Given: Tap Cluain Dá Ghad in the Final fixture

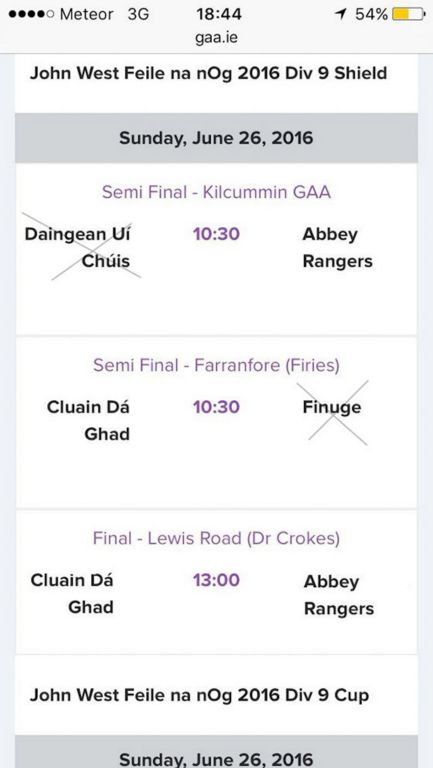Looking at the screenshot, I should [72, 594].
